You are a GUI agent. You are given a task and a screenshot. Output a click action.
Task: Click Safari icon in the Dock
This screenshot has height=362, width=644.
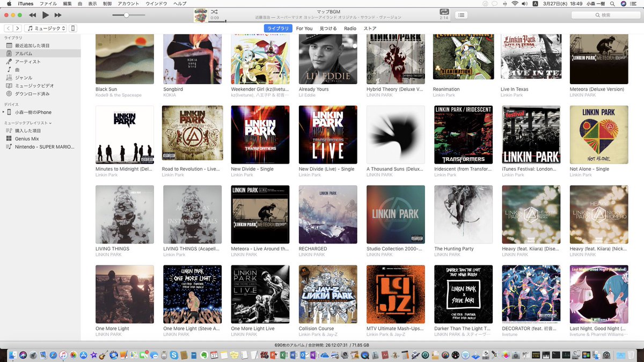(x=53, y=354)
